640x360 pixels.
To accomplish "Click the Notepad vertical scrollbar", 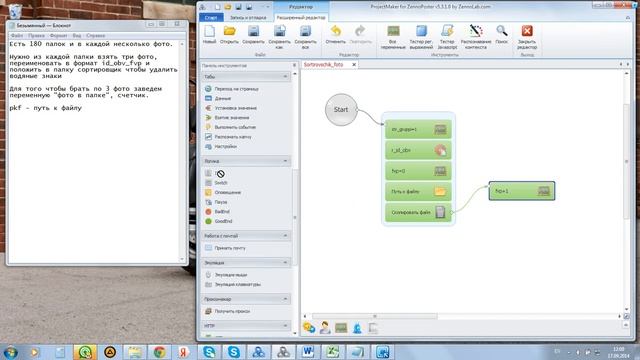I will click(182, 151).
